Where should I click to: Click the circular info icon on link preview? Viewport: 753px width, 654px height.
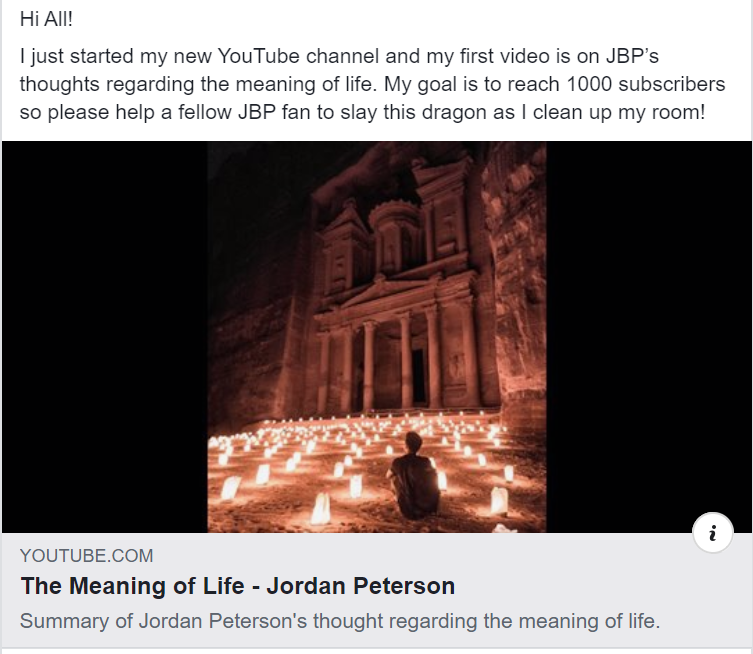pyautogui.click(x=713, y=533)
